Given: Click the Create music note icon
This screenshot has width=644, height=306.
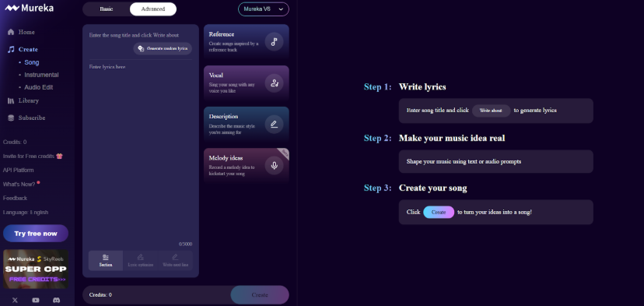Looking at the screenshot, I should [x=11, y=49].
